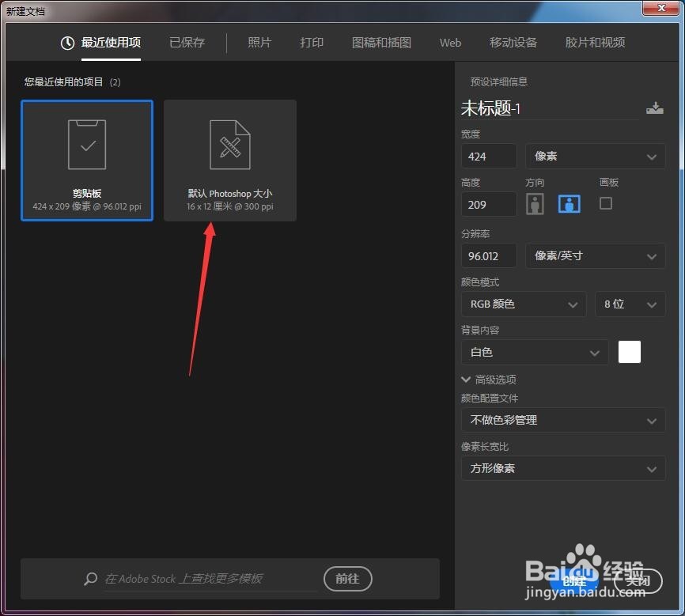685x616 pixels.
Task: Click the white background color swatch
Action: click(x=629, y=351)
